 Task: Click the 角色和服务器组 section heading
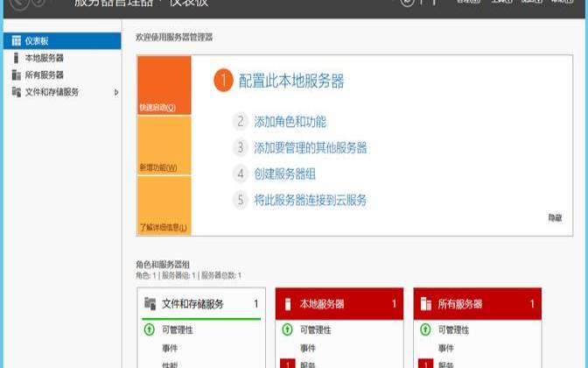163,265
